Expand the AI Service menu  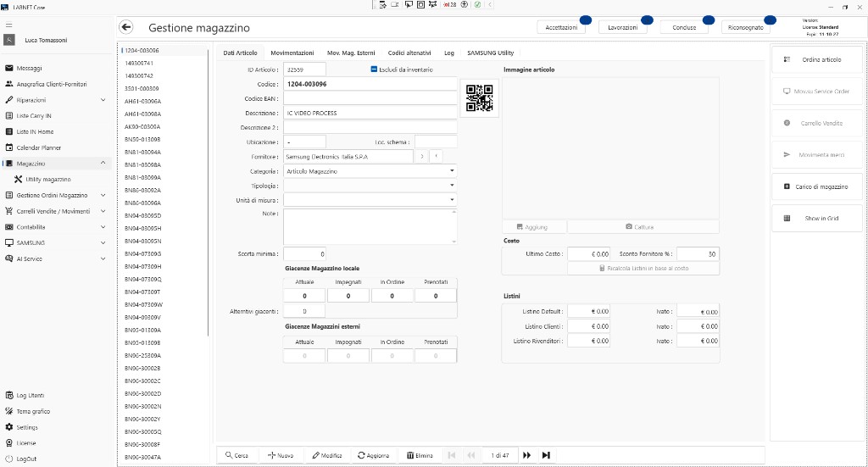tap(103, 259)
